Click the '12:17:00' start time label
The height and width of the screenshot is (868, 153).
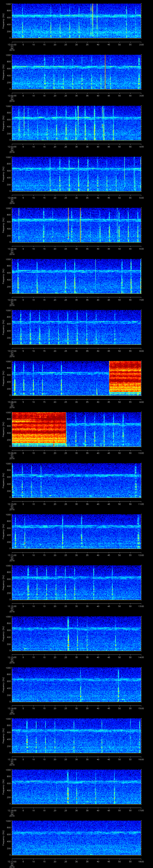[12, 862]
